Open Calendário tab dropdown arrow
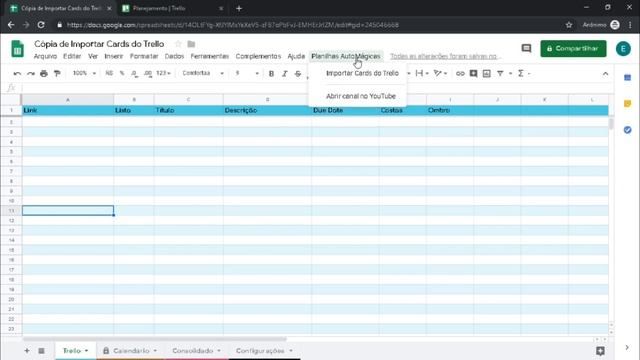 (155, 351)
